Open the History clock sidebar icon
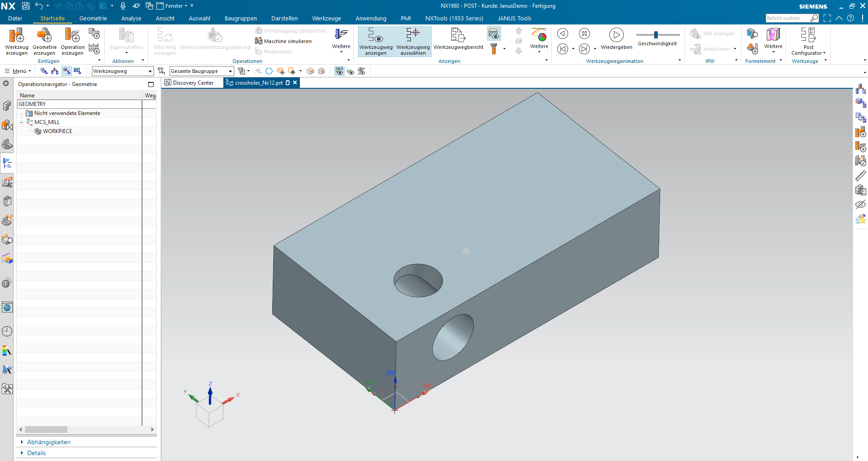 tap(7, 331)
